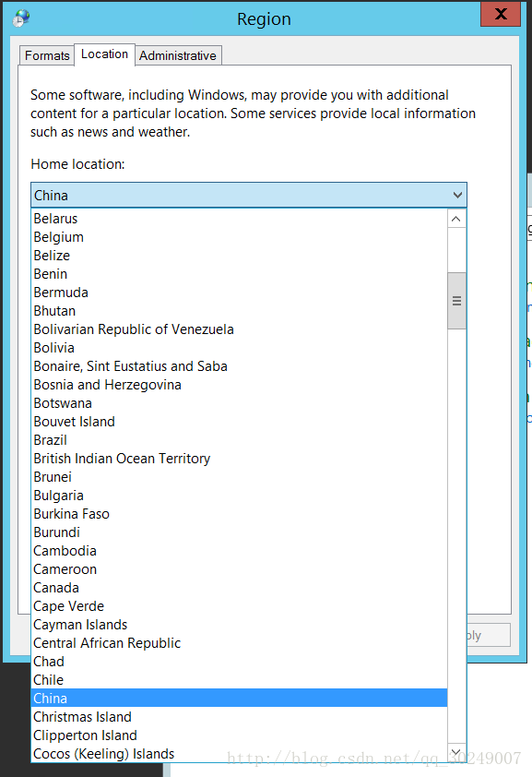Click the partially hidden Apply button

[489, 635]
